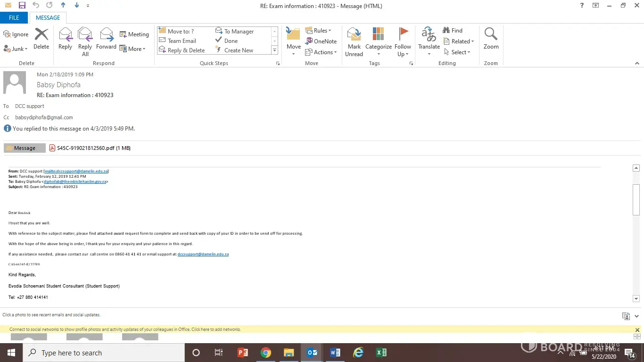The width and height of the screenshot is (644, 362).
Task: Open the FILE tab
Action: click(x=14, y=18)
